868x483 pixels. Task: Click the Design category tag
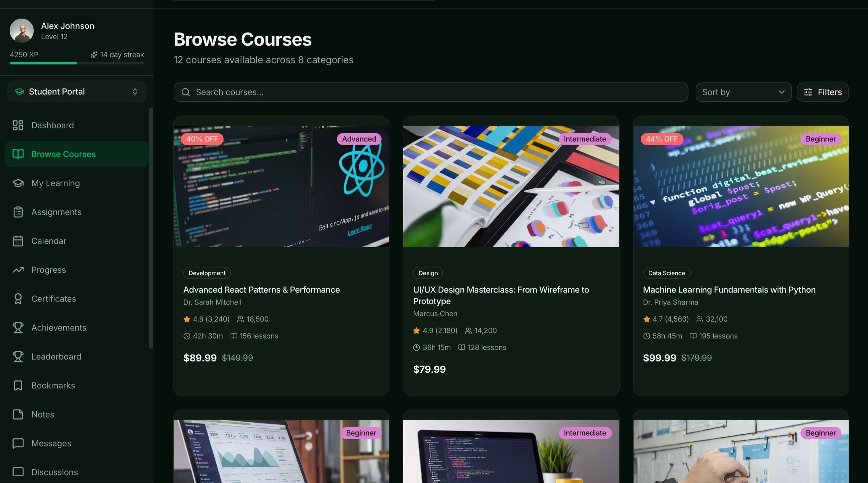[x=428, y=273]
